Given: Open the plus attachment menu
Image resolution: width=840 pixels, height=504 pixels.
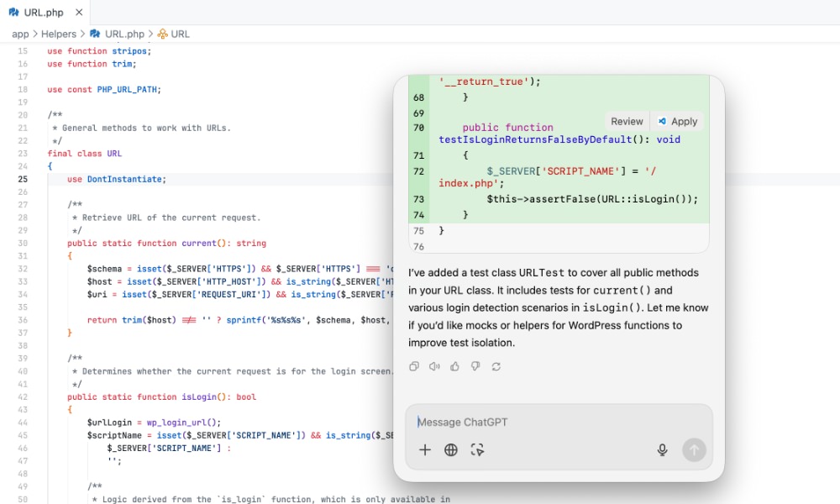Looking at the screenshot, I should (425, 450).
